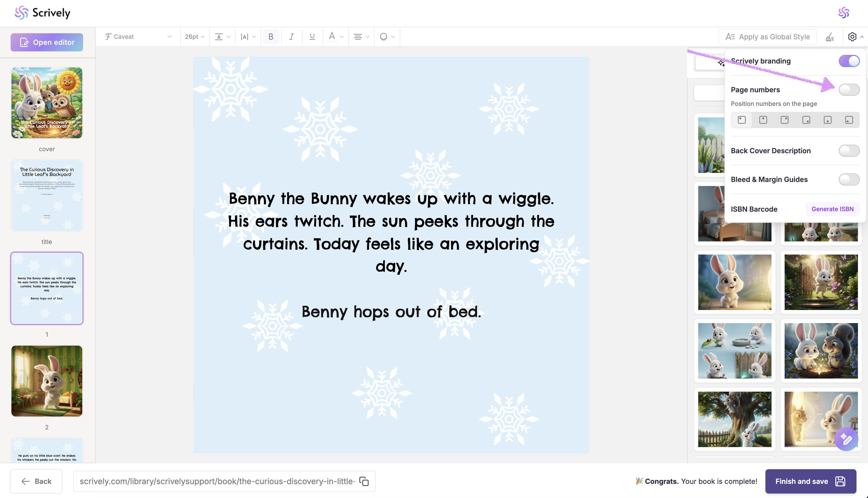Underline the selected text
This screenshot has height=498, width=868.
click(x=312, y=37)
